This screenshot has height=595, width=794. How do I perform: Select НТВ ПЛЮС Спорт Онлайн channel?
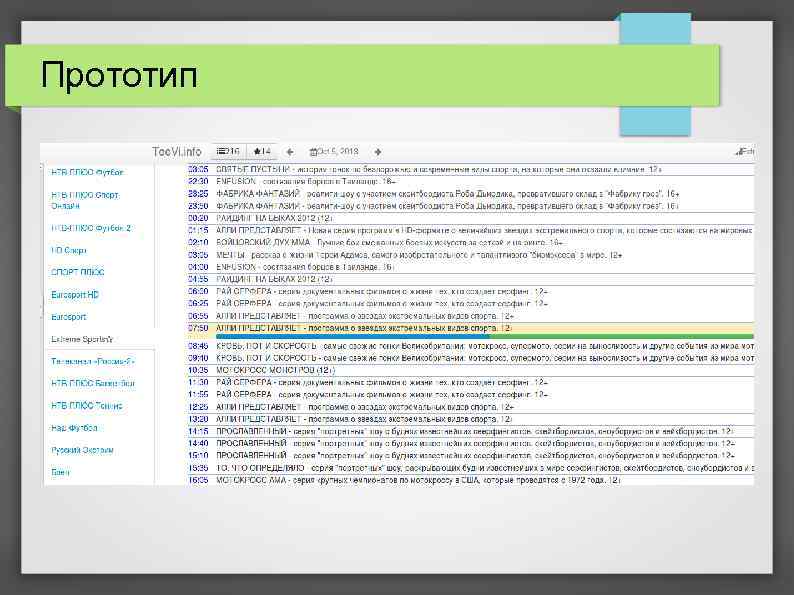(x=85, y=200)
